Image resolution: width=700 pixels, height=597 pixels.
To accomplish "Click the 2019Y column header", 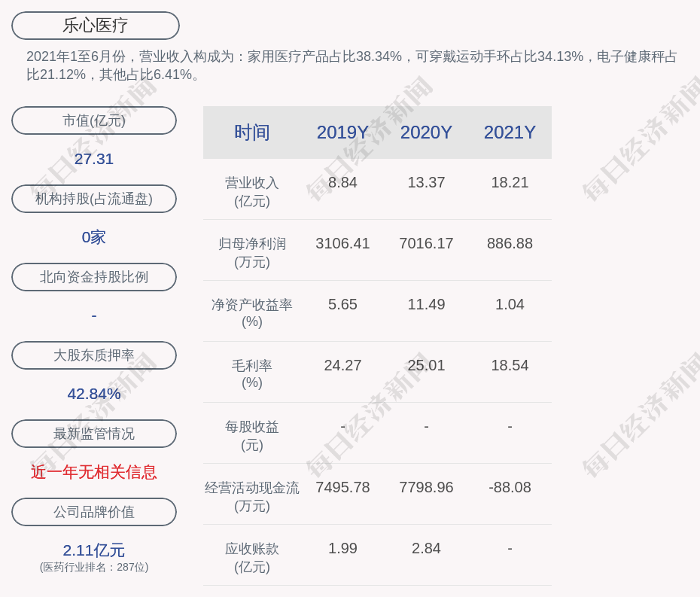I will (x=342, y=132).
